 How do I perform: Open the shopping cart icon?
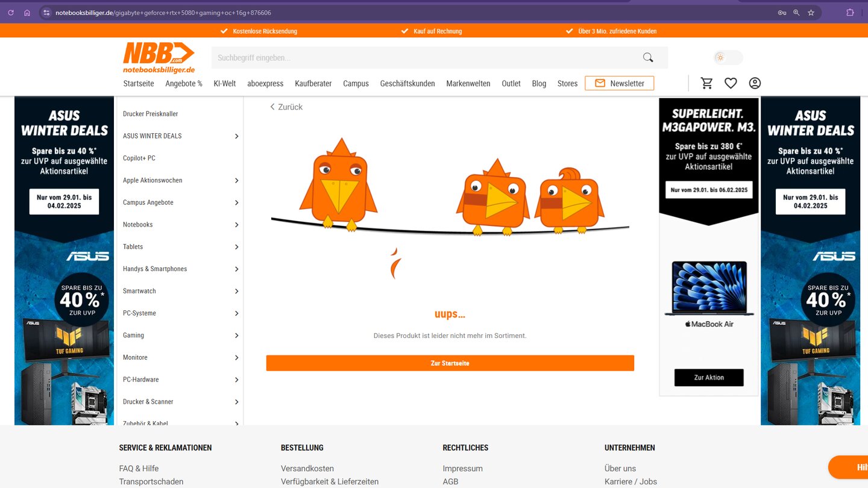[707, 83]
